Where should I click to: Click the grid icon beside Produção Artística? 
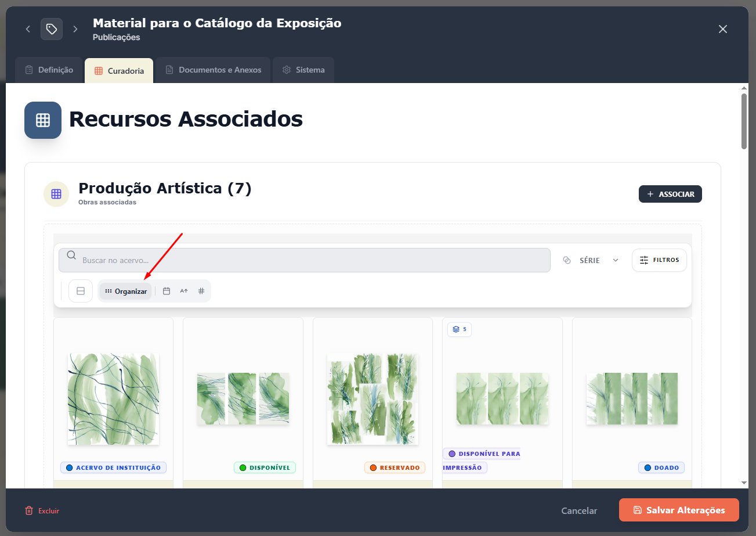click(56, 194)
